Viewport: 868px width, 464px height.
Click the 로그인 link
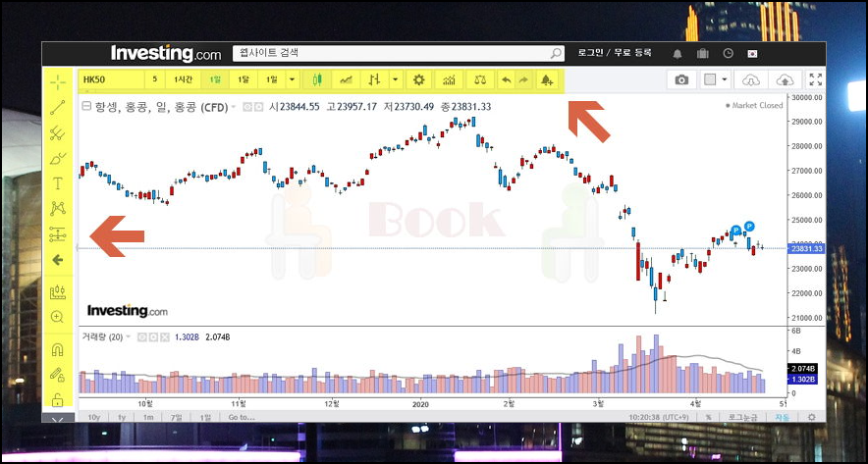click(x=590, y=53)
